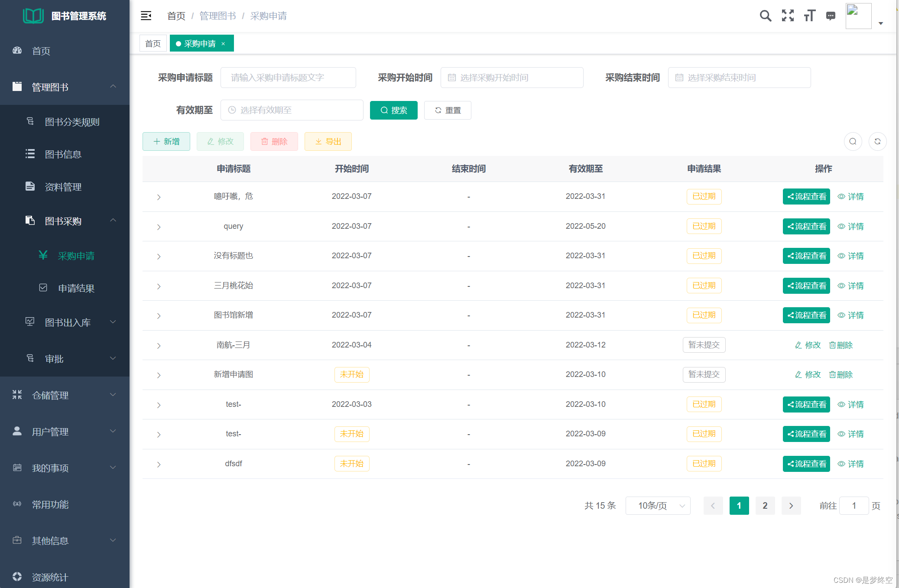The image size is (899, 588).
Task: Toggle fullscreen mode via the top bar icon
Action: 788,16
